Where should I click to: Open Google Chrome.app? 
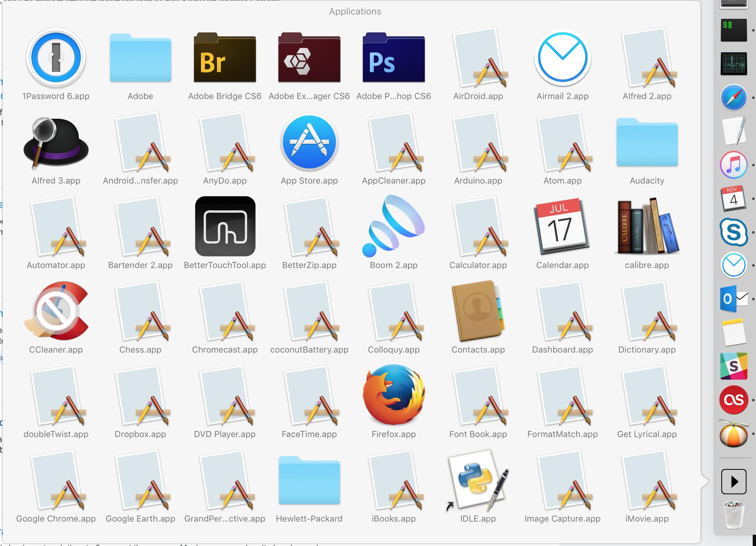pos(56,480)
